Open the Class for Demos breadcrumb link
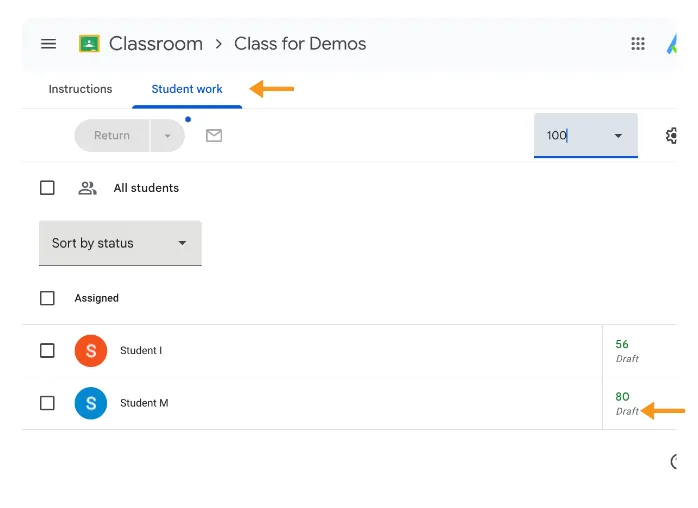This screenshot has height=508, width=698. [300, 44]
